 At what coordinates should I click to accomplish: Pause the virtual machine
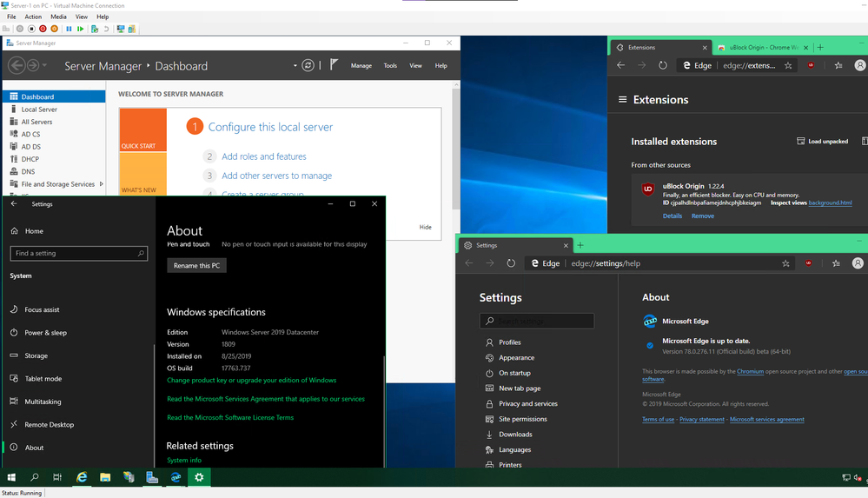(69, 29)
